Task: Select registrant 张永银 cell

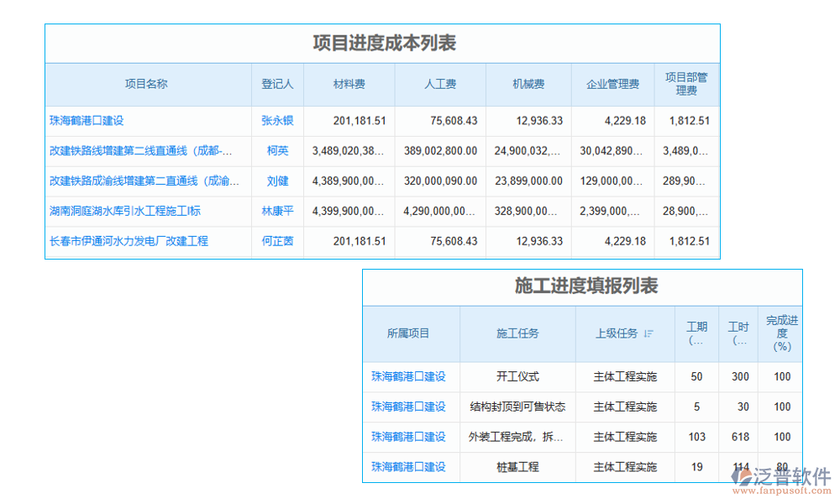Action: pyautogui.click(x=277, y=121)
